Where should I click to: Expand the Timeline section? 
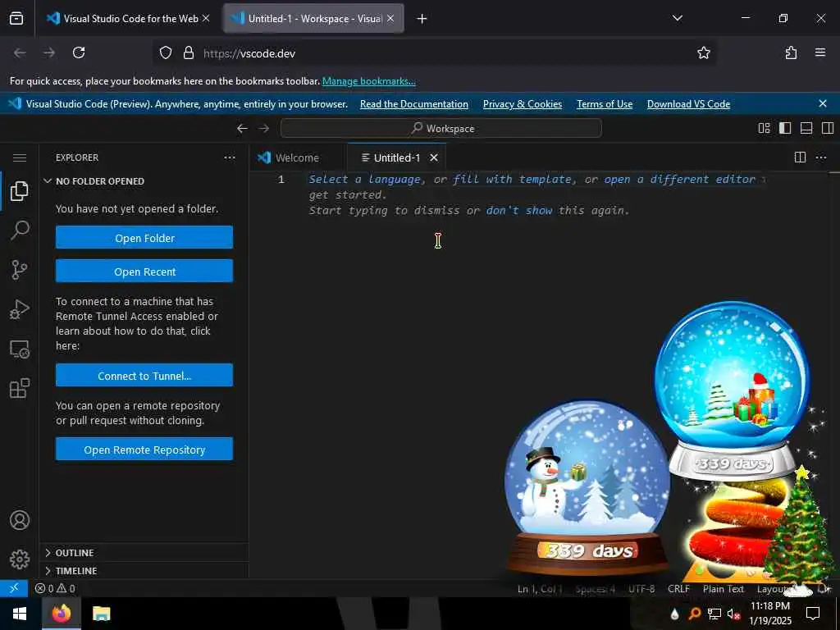click(144, 571)
